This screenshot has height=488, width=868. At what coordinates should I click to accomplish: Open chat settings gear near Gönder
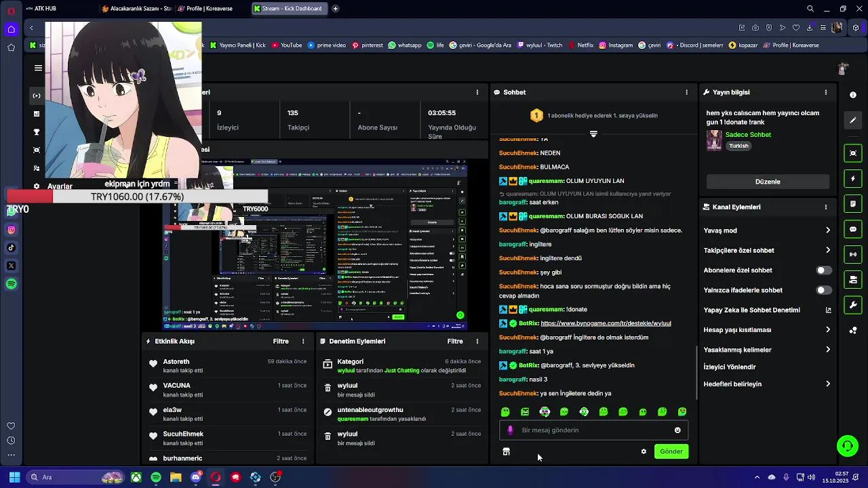click(x=644, y=451)
